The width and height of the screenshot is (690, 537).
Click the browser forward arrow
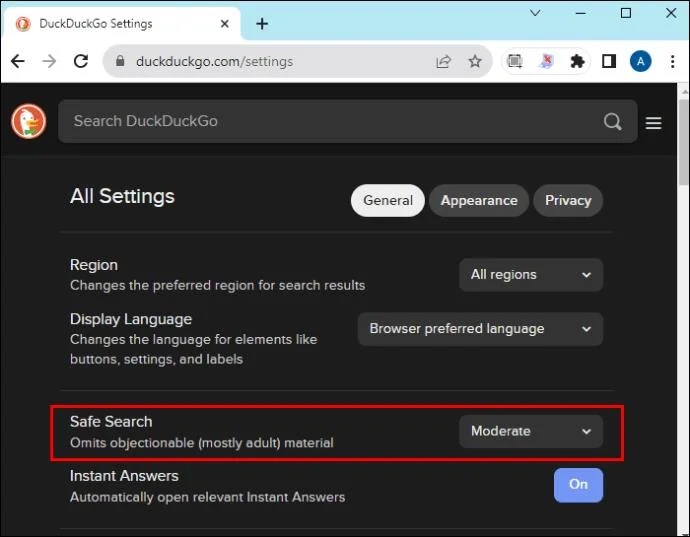(x=49, y=61)
